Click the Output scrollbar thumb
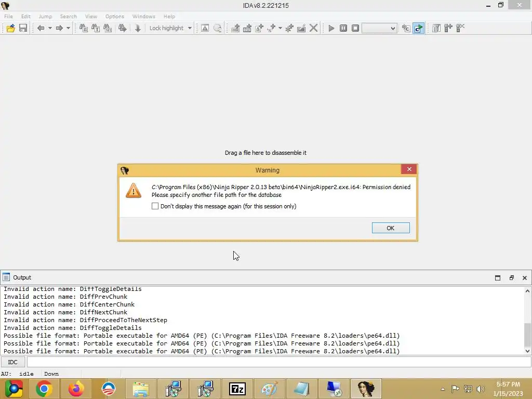The image size is (532, 399). (528, 335)
